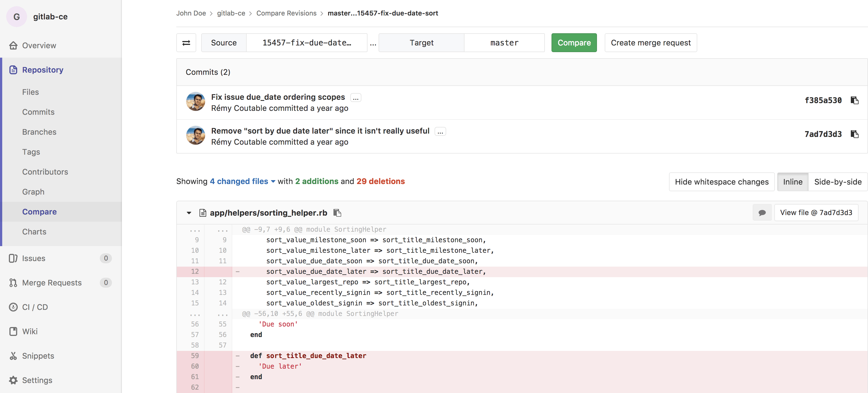Open the Target master branch dropdown
868x393 pixels.
[504, 43]
